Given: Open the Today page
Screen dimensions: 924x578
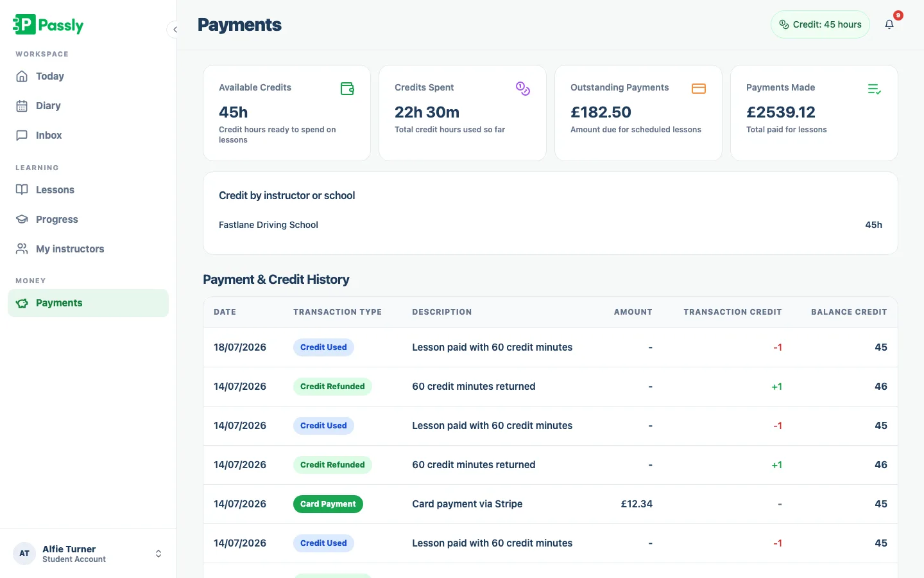Looking at the screenshot, I should pyautogui.click(x=88, y=76).
